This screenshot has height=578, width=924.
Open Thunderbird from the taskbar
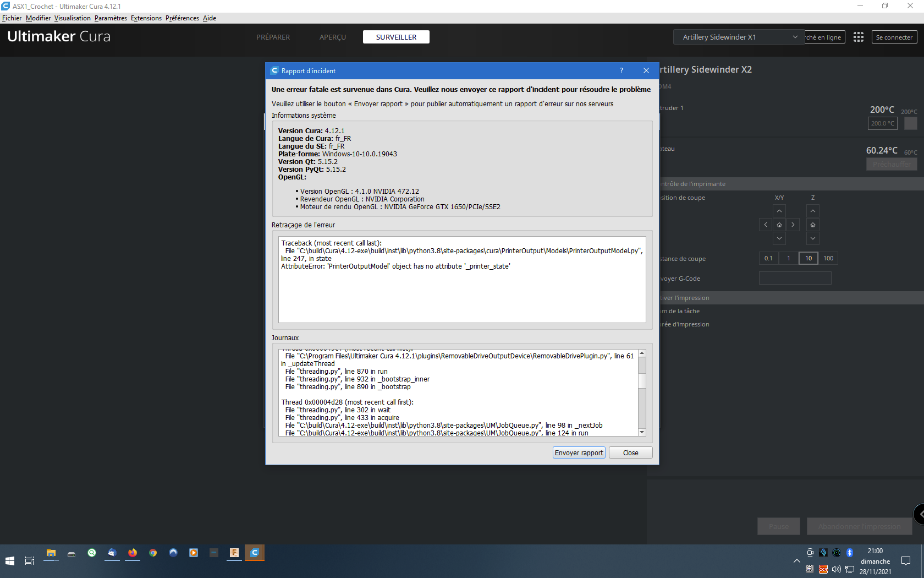(112, 553)
